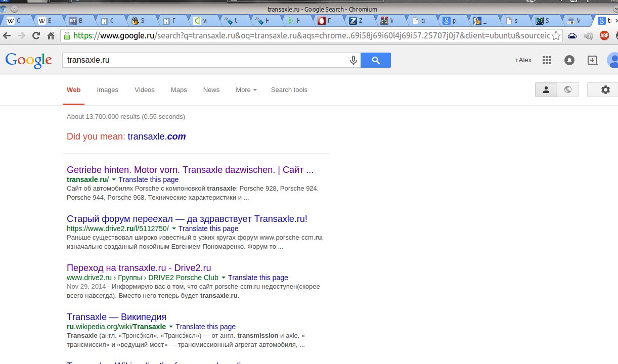Screen dimensions: 618x364
Task: Open 'Transaxle — Википедия' result
Action: coord(116,317)
